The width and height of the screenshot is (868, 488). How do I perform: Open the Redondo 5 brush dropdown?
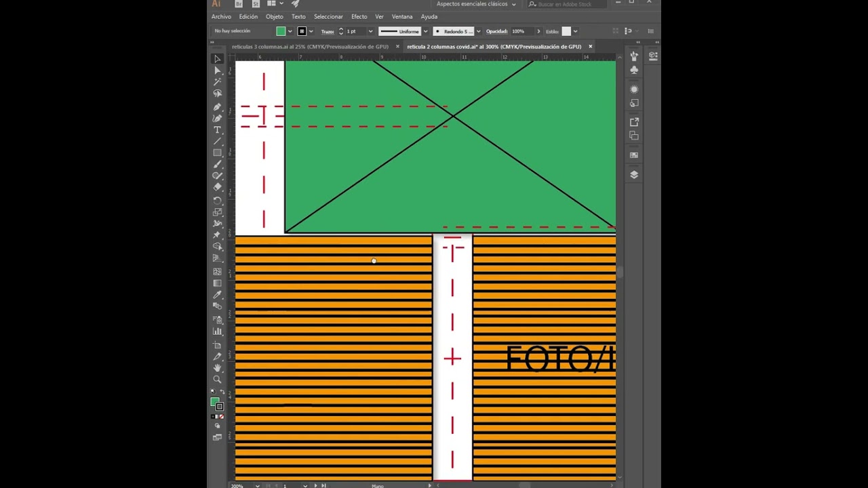(x=478, y=31)
